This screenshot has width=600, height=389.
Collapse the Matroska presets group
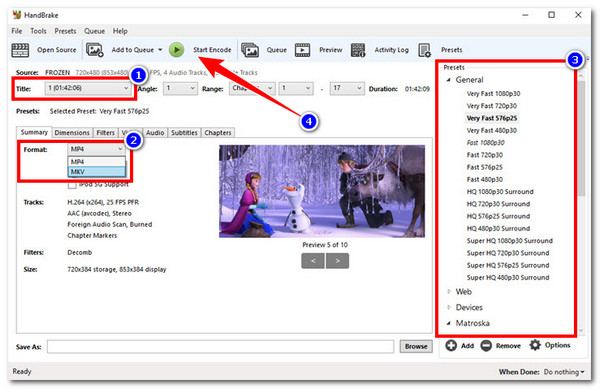click(448, 323)
